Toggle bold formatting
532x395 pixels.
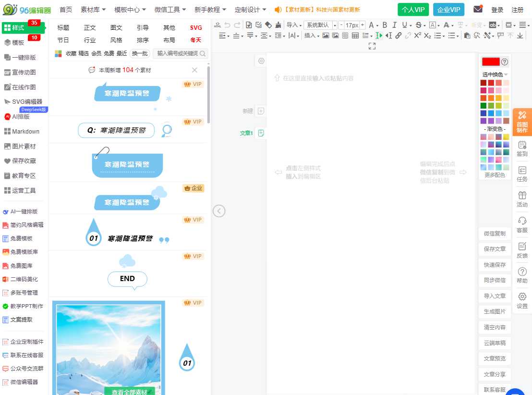(x=385, y=25)
